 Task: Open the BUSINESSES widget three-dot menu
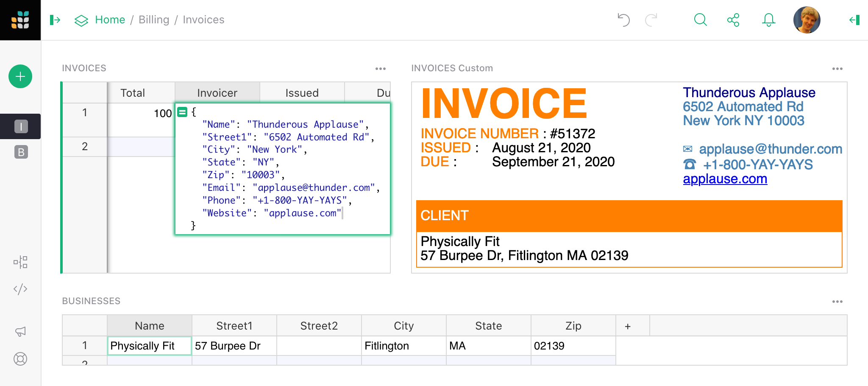837,301
